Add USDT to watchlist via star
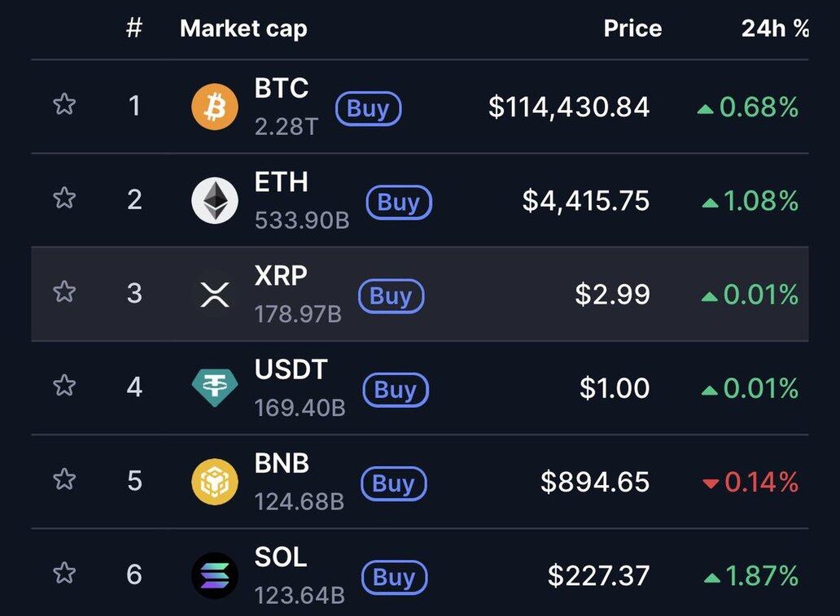 click(64, 385)
